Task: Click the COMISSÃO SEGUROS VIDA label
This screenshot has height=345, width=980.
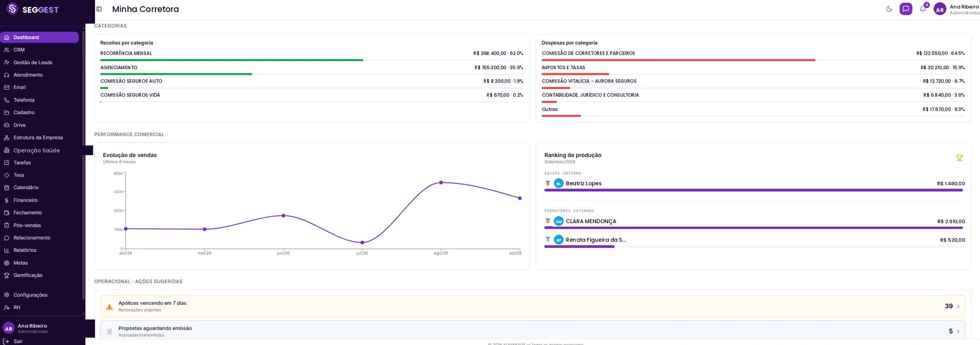Action: pos(130,95)
